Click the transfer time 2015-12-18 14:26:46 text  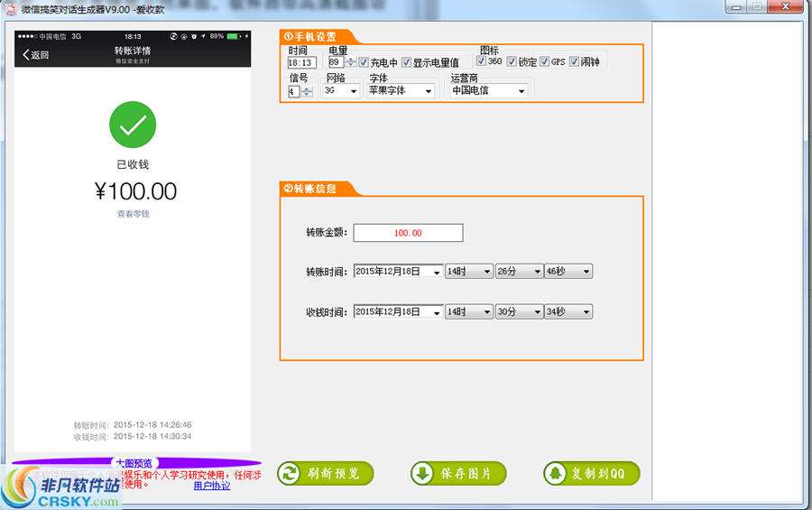click(x=152, y=424)
